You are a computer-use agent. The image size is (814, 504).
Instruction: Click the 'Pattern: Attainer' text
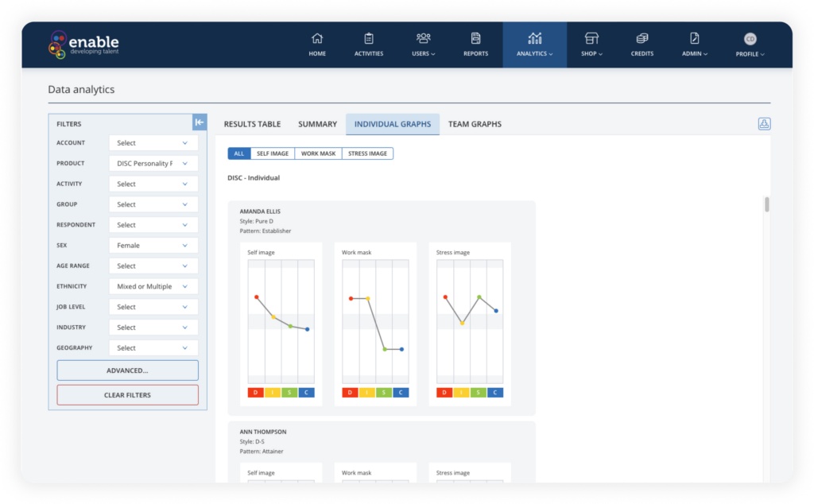click(261, 452)
